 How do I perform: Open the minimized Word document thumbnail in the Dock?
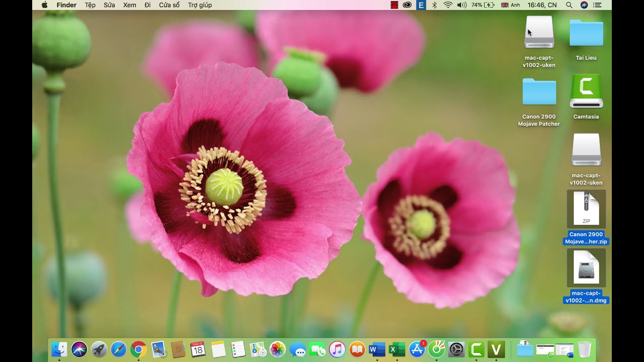pyautogui.click(x=565, y=349)
